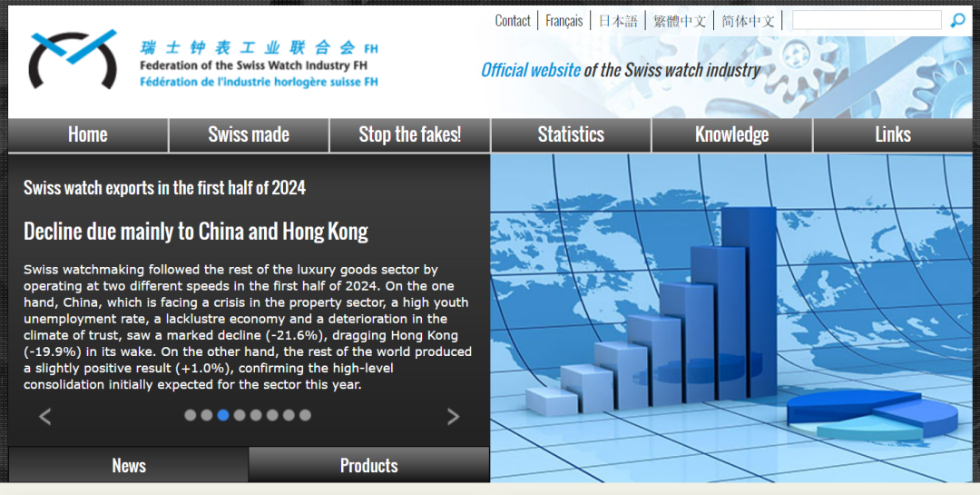Image resolution: width=980 pixels, height=495 pixels.
Task: Switch language to Français
Action: click(x=564, y=21)
